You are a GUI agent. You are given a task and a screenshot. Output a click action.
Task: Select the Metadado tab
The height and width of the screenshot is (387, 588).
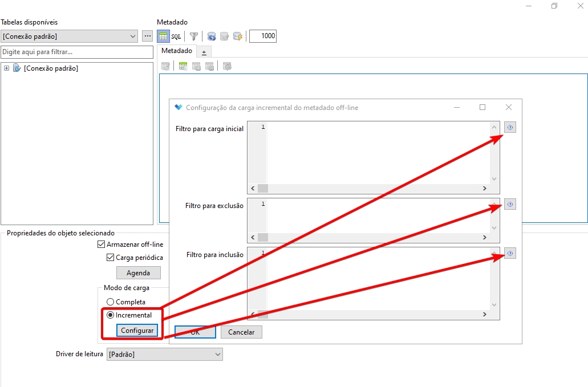pyautogui.click(x=177, y=51)
